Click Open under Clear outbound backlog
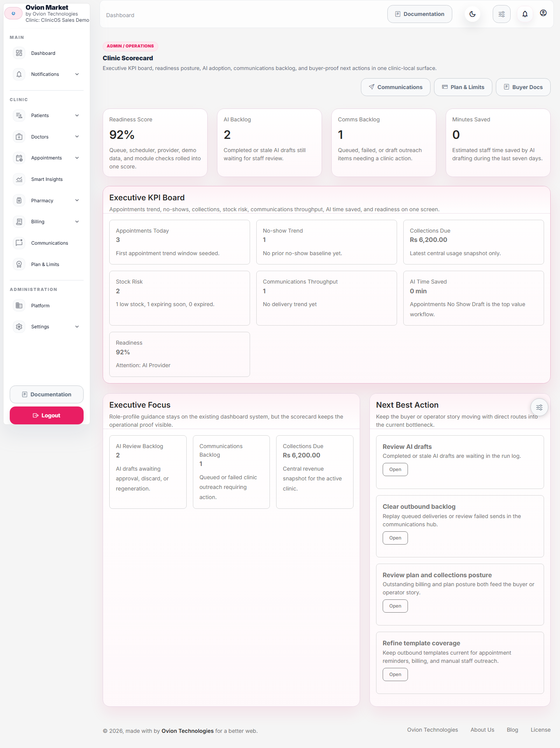Screen dimensions: 560x748 pyautogui.click(x=395, y=538)
